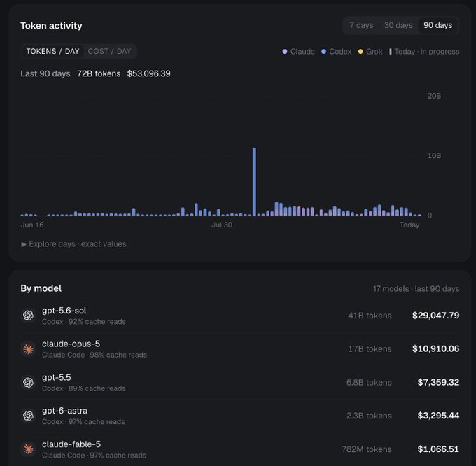Click the 10B y-axis label
This screenshot has width=476, height=466.
(x=434, y=156)
